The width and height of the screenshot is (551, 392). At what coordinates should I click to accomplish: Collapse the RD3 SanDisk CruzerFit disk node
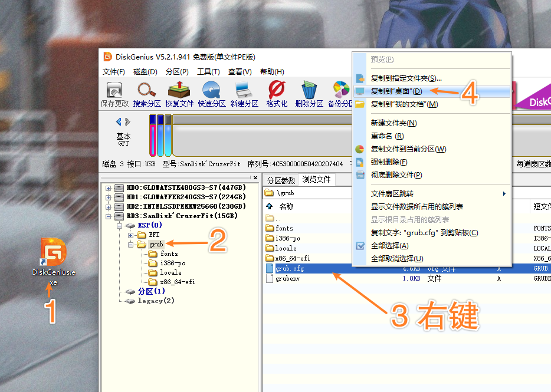tap(108, 216)
